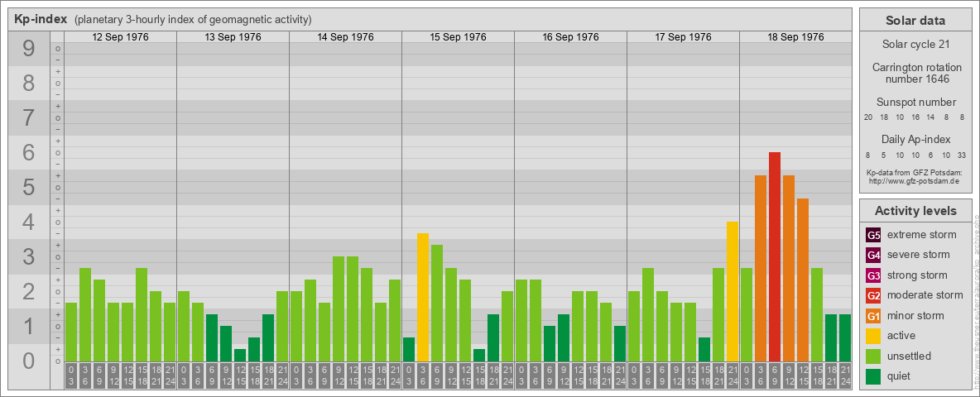Click the 'Kp-index' chart title
The width and height of the screenshot is (980, 397).
pyautogui.click(x=41, y=19)
